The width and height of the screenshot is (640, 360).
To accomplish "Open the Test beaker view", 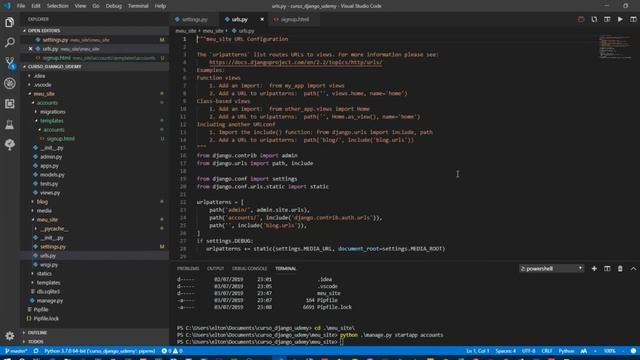I will click(x=9, y=124).
